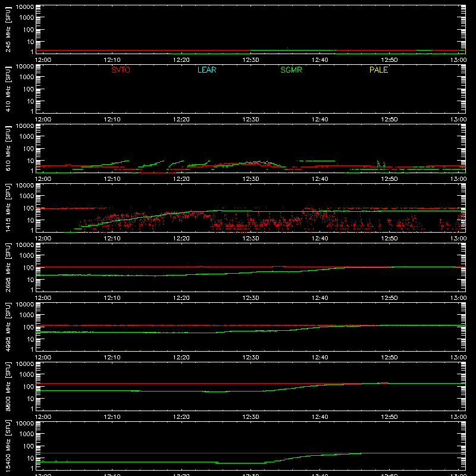
Task: Select the 2695 MHz [SFU] axis title
Action: click(8, 267)
